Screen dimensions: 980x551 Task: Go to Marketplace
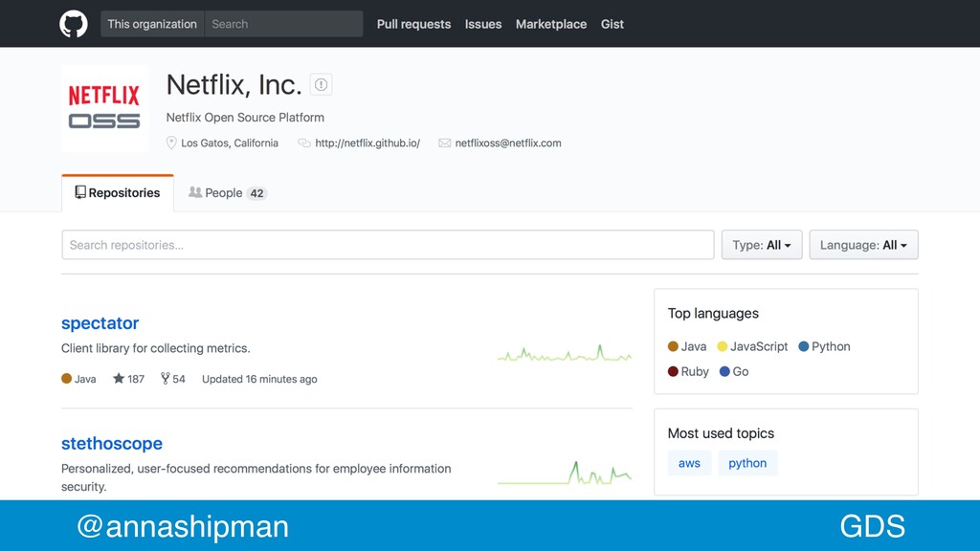[551, 24]
